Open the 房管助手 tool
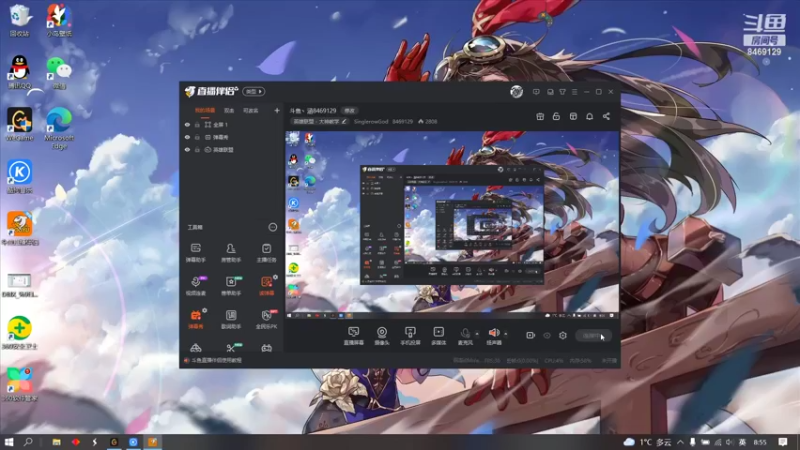800x450 pixels. pyautogui.click(x=231, y=253)
